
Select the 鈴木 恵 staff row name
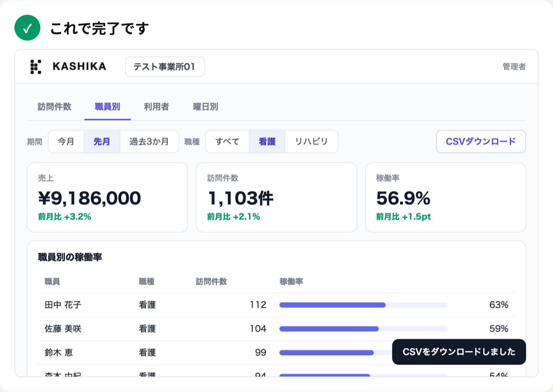point(59,353)
